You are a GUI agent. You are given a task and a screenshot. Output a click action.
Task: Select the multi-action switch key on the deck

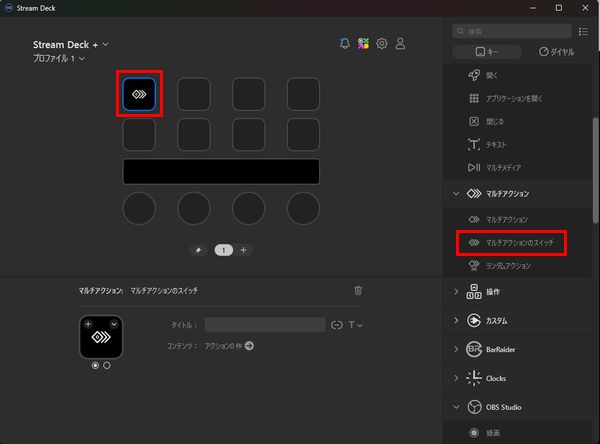click(139, 94)
